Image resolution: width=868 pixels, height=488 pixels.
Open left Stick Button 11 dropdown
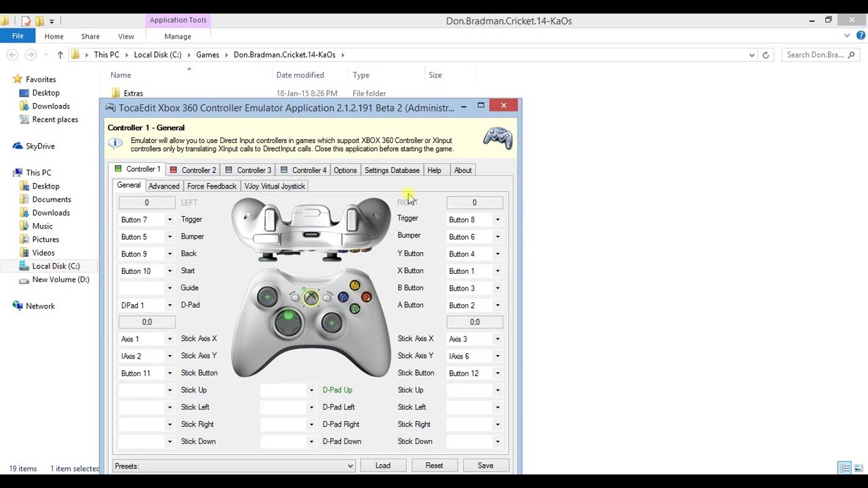[169, 373]
